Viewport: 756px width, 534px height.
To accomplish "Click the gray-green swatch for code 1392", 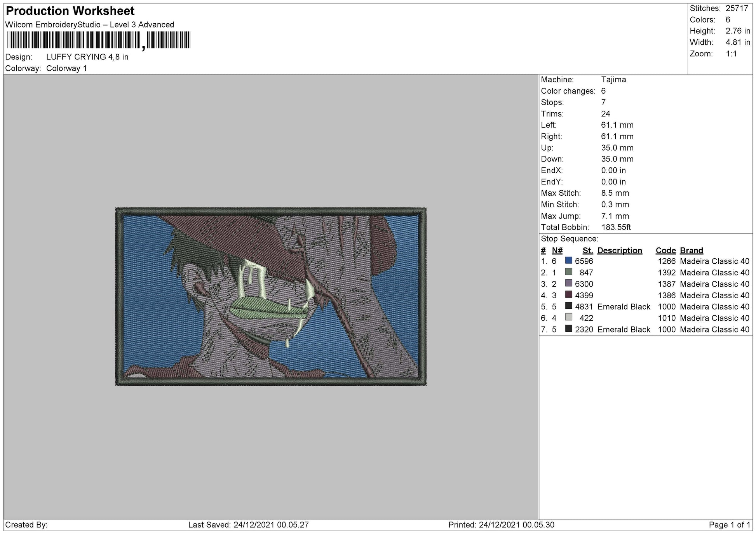I will point(569,272).
